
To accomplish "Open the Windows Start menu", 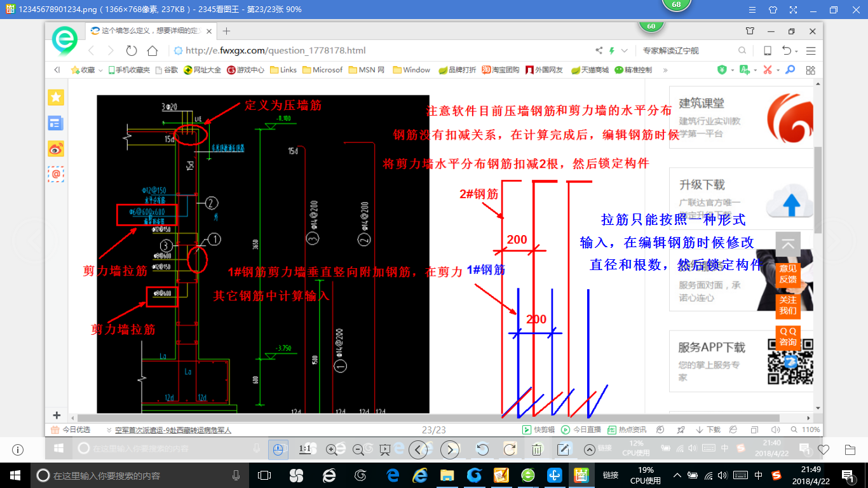I will tap(15, 475).
